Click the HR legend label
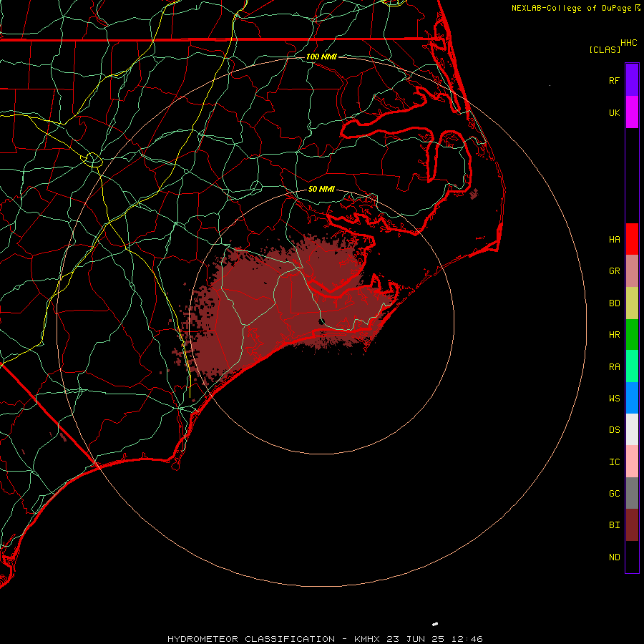 [x=614, y=335]
